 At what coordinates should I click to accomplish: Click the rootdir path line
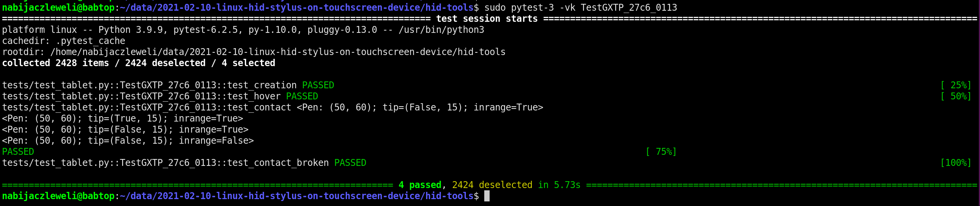(253, 52)
